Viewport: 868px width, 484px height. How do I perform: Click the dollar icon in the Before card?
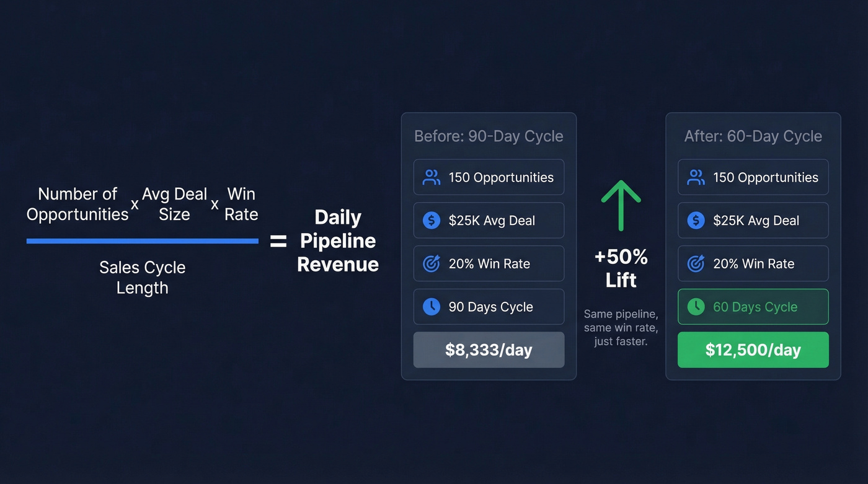(x=431, y=221)
